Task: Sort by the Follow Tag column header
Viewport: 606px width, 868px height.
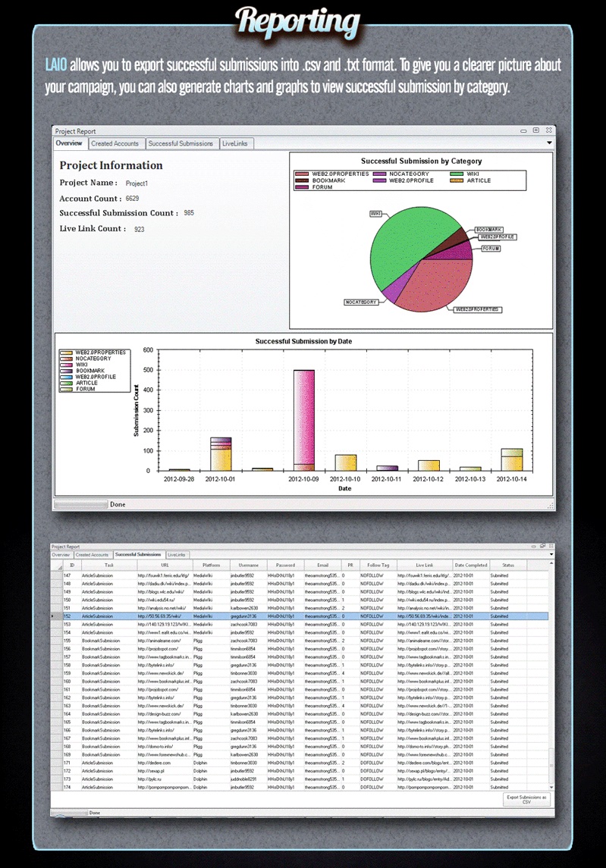Action: point(378,566)
